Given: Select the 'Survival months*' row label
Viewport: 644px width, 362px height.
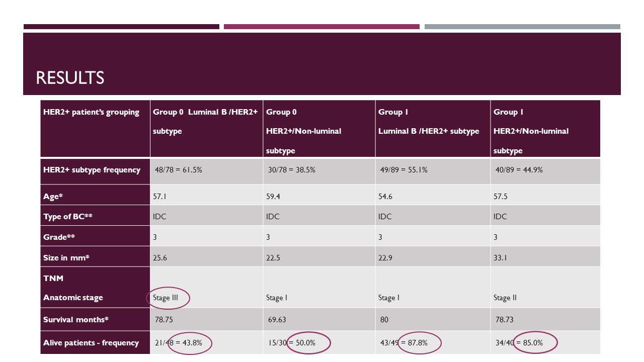Looking at the screenshot, I should (x=95, y=319).
